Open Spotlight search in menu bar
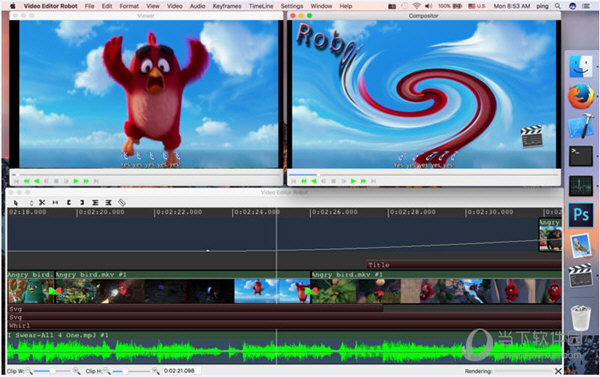This screenshot has width=600, height=377. [x=558, y=6]
